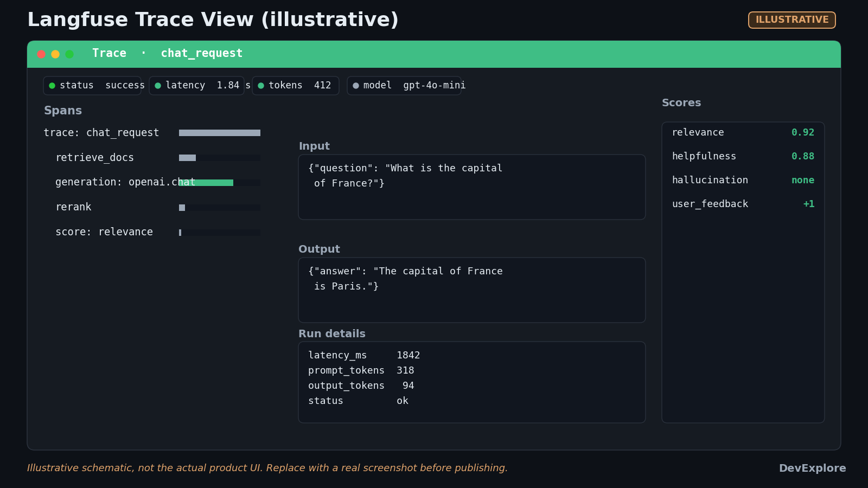The height and width of the screenshot is (488, 868).
Task: Click the ILLUSTRATIVE badge
Action: click(x=792, y=20)
